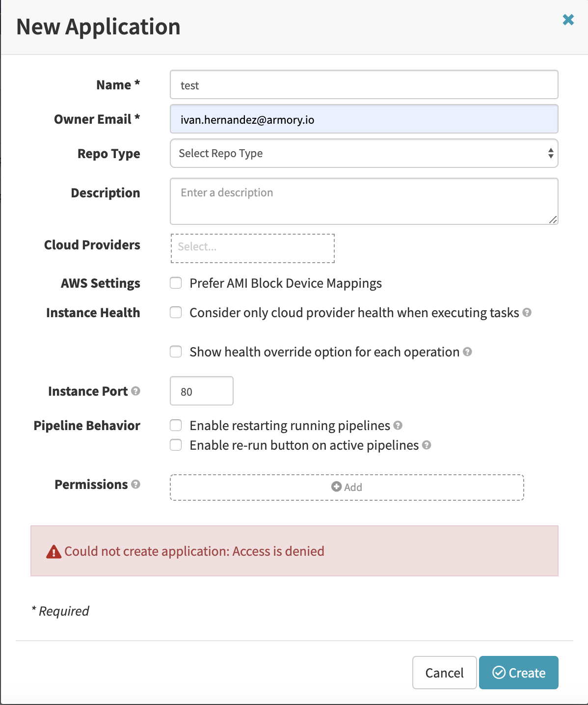Open the Cloud Providers select box

(x=252, y=248)
